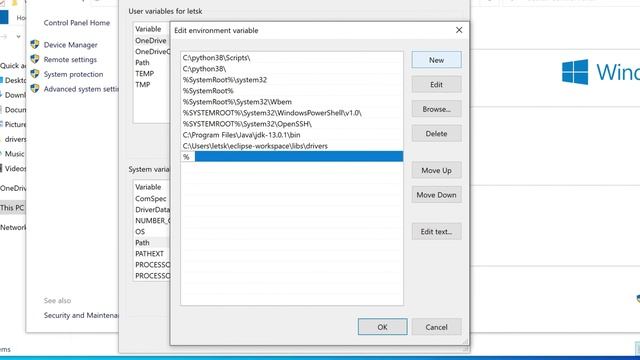The image size is (640, 360).
Task: Close the Edit environment variable dialog
Action: tap(459, 30)
